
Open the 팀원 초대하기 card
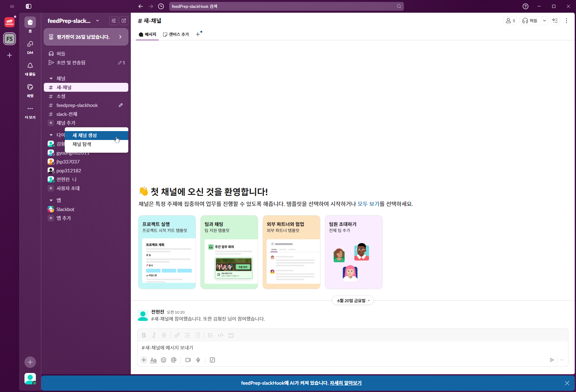pos(354,252)
